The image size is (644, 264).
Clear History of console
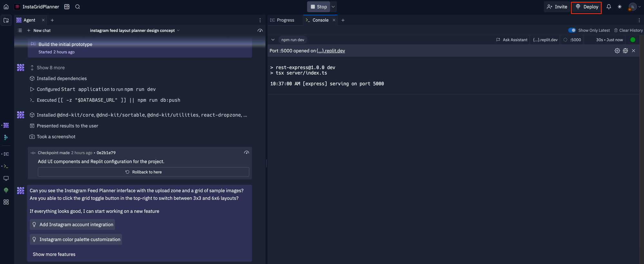click(x=628, y=30)
